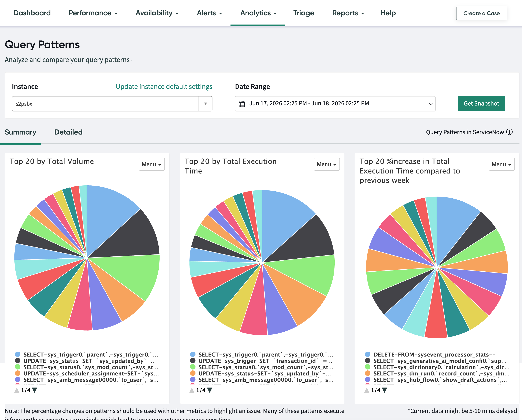Viewport: 522px width, 420px height.
Task: Toggle SELECT-sys_trigger0 legend item in Execution Time chart
Action: click(262, 355)
